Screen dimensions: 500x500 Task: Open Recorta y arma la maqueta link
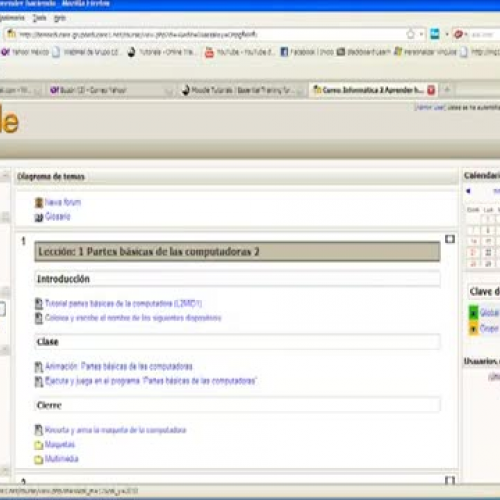tap(115, 430)
